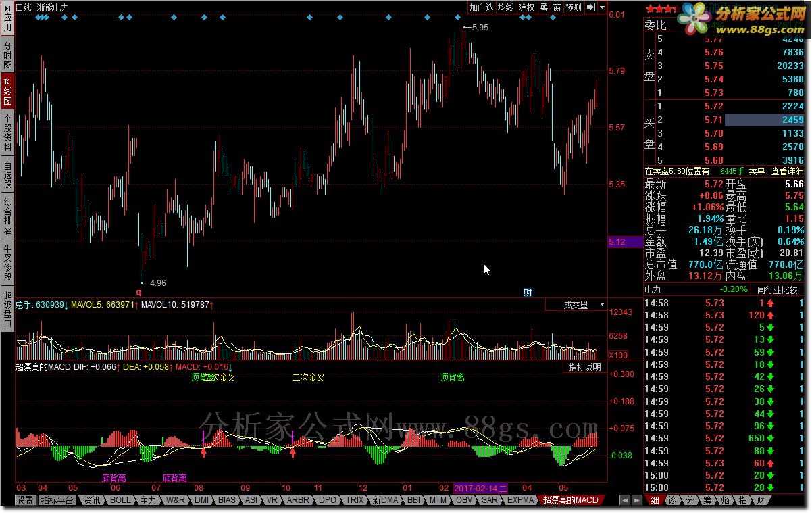Switch indicator to ASI
This screenshot has height=513, width=812.
[x=251, y=500]
